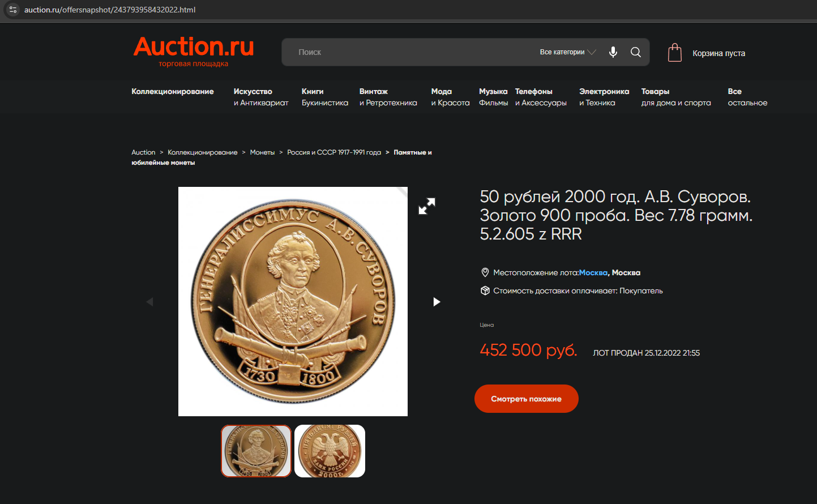Open the shopping bag cart icon

[x=675, y=53]
